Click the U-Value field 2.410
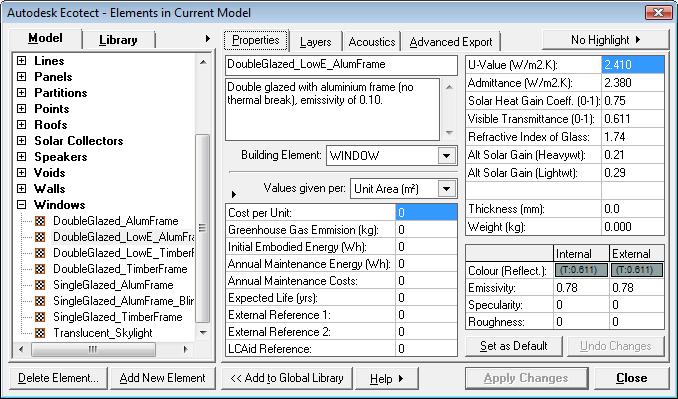The height and width of the screenshot is (399, 678). 633,65
